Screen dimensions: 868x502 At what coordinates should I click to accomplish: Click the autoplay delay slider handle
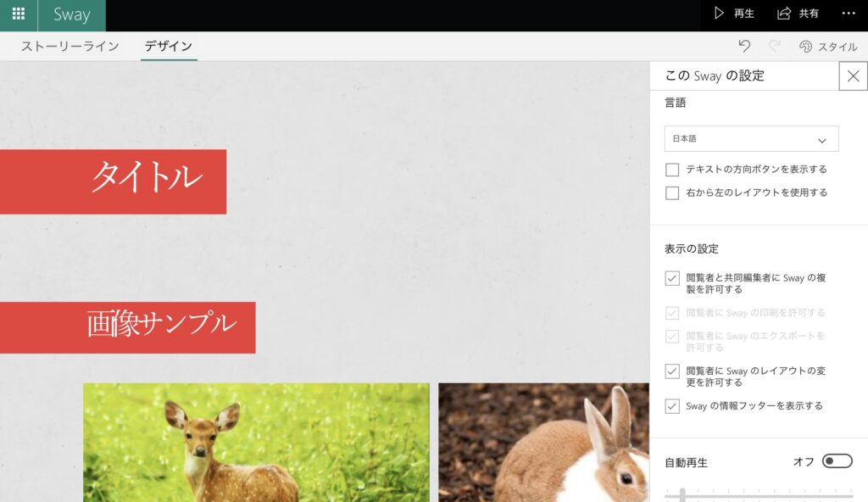pos(682,495)
